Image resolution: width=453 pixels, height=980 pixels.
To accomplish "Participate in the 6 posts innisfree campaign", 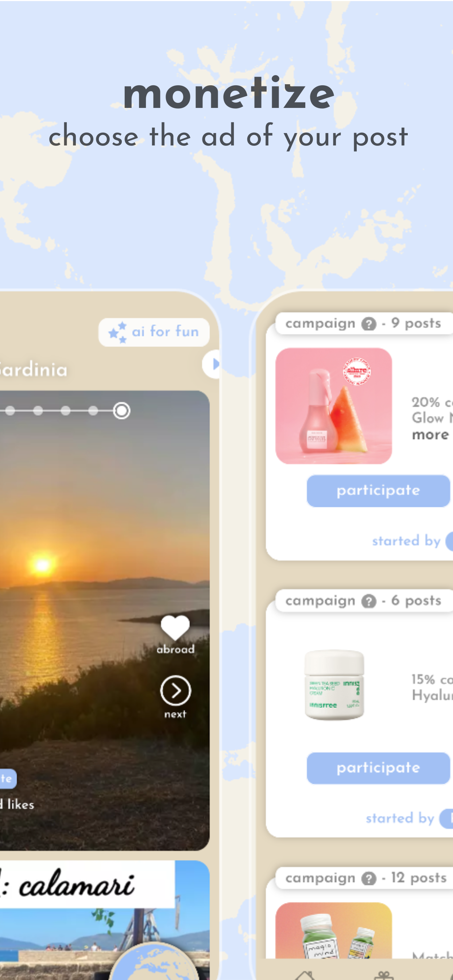I will pos(378,768).
